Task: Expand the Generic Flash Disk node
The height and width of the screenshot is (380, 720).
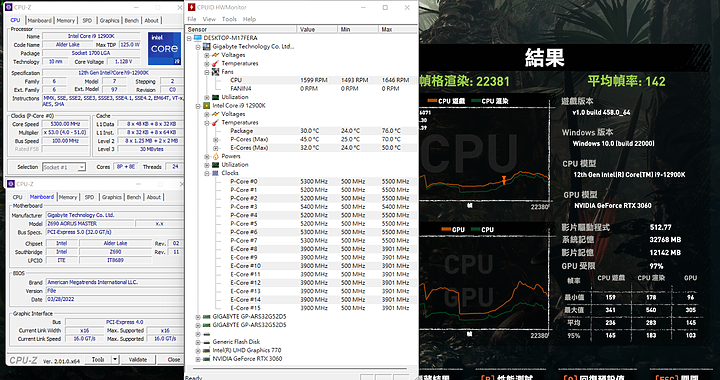Action: click(198, 342)
